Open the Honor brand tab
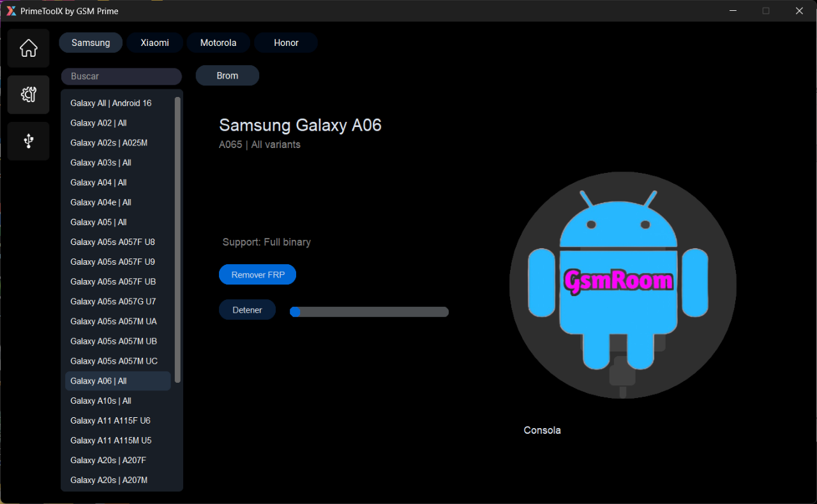Image resolution: width=817 pixels, height=504 pixels. [286, 43]
